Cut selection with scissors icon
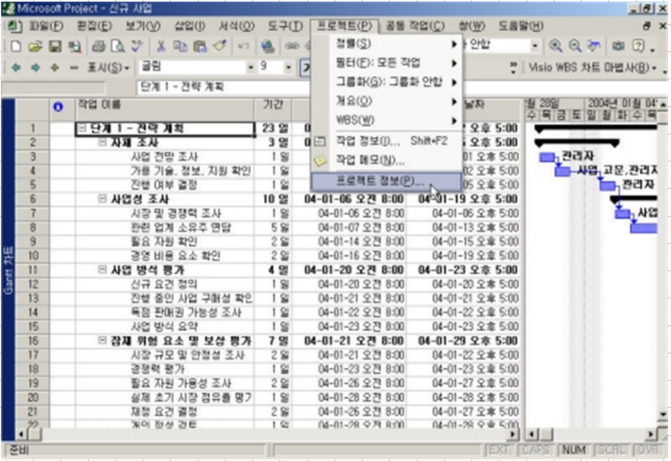The width and height of the screenshot is (671, 461). (161, 46)
